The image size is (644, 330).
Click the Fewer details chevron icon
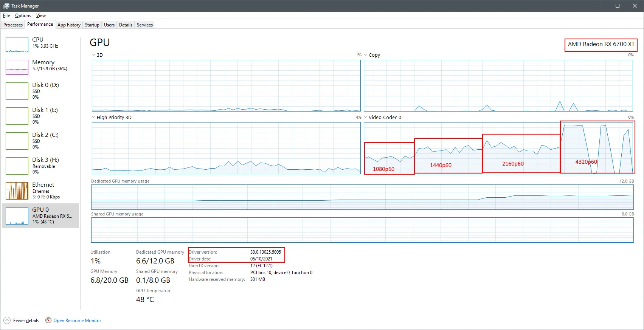(7, 321)
